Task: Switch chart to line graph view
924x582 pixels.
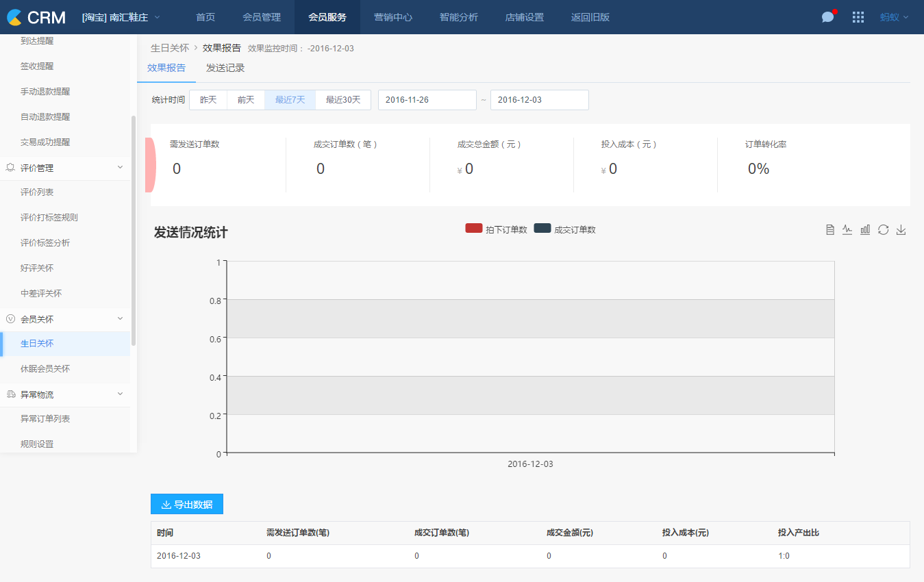Action: (x=847, y=230)
